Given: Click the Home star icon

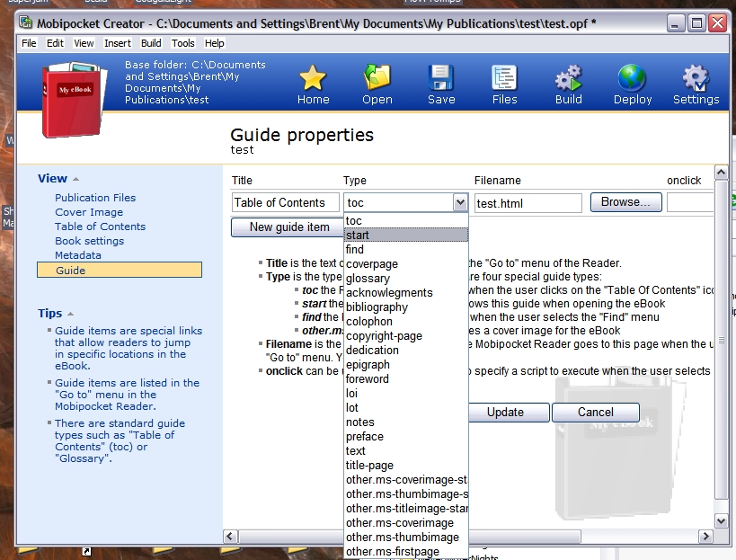Looking at the screenshot, I should click(313, 77).
